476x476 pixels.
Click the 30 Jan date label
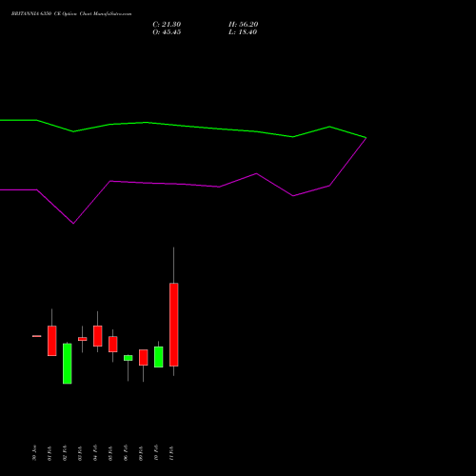click(x=34, y=453)
